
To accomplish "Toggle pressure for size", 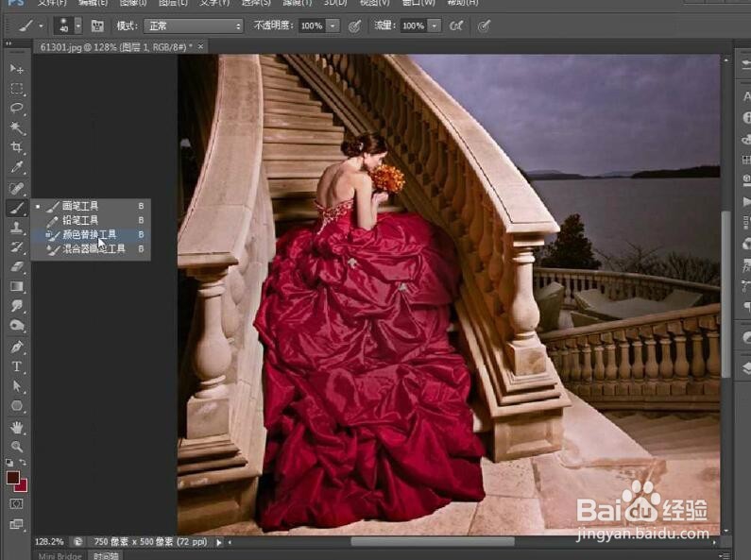I will (x=484, y=25).
